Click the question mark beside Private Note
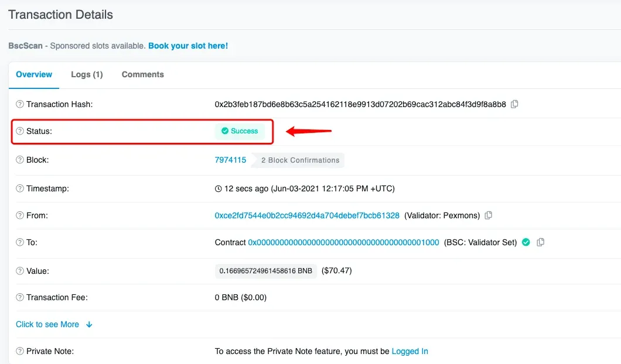 pos(20,351)
